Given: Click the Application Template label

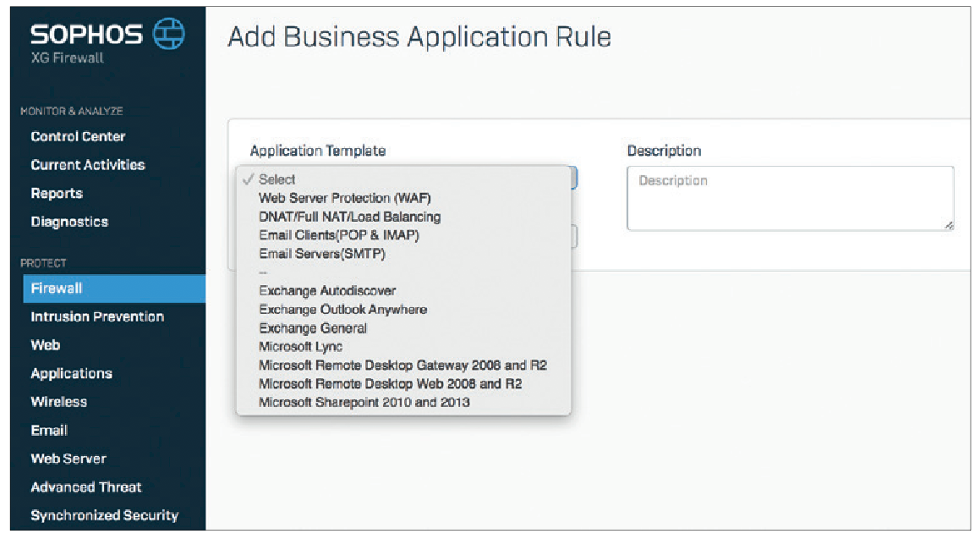Looking at the screenshot, I should click(317, 151).
